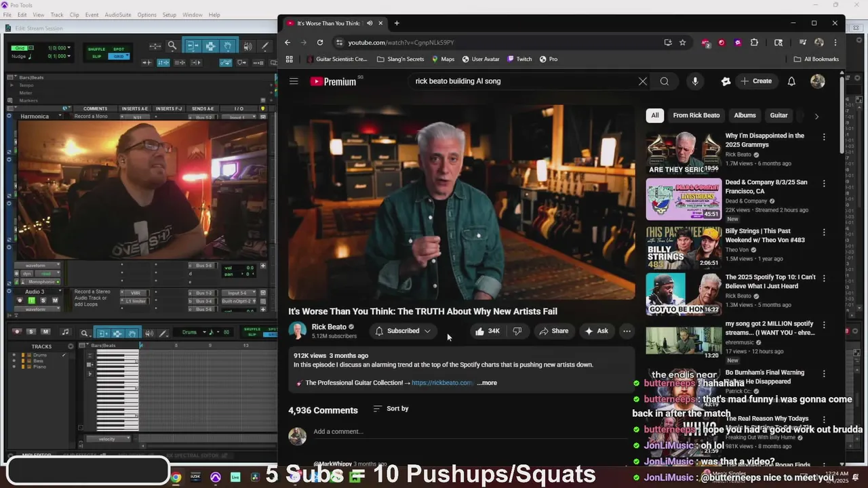This screenshot has width=868, height=488.
Task: Select the Zoomer tool in Pro Tools toolbar
Action: 172,46
